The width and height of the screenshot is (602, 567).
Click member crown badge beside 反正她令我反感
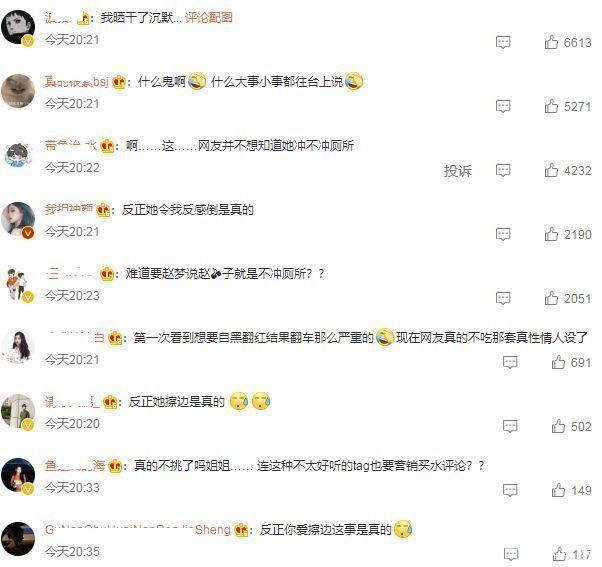pyautogui.click(x=104, y=210)
